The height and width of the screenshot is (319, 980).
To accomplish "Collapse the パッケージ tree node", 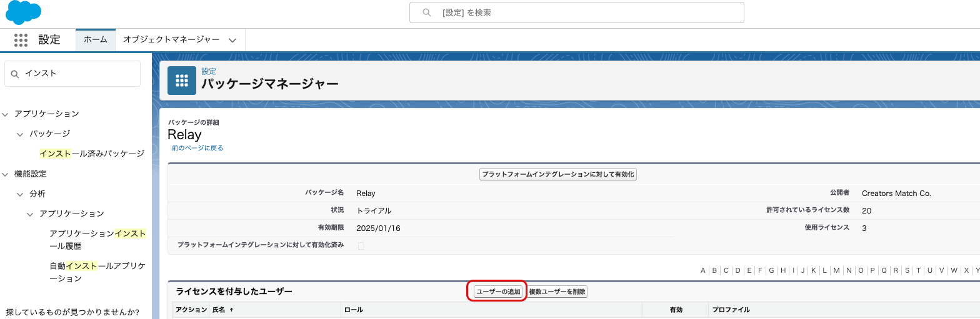I will point(20,134).
